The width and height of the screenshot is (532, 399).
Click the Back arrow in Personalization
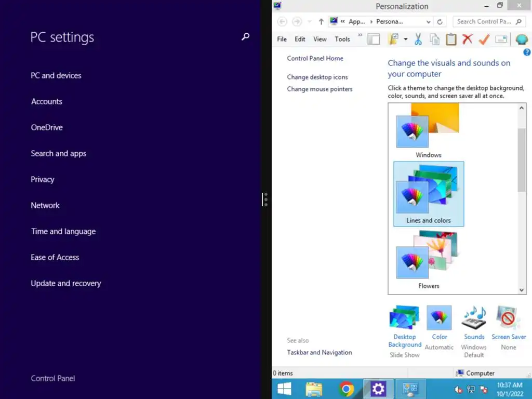point(282,22)
